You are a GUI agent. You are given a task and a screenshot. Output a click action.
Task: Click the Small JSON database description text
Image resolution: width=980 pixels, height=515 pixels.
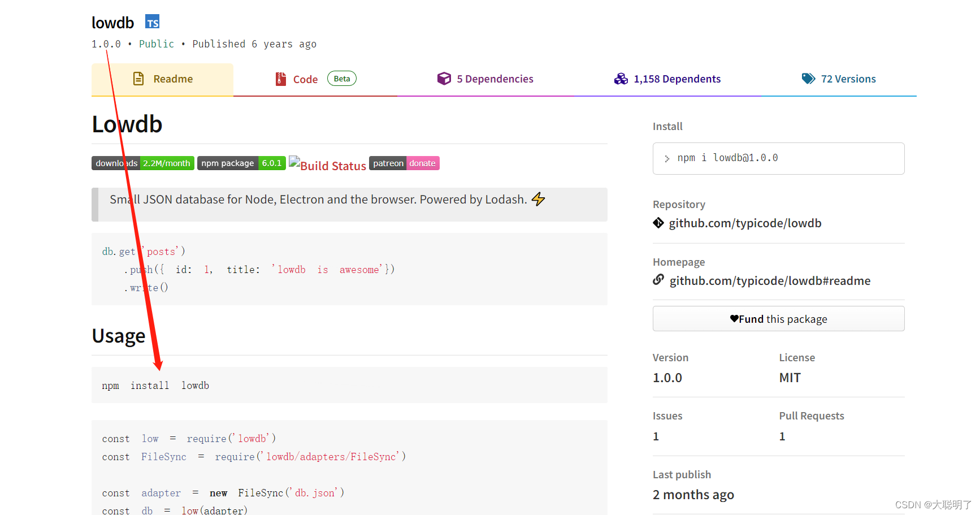(x=318, y=200)
